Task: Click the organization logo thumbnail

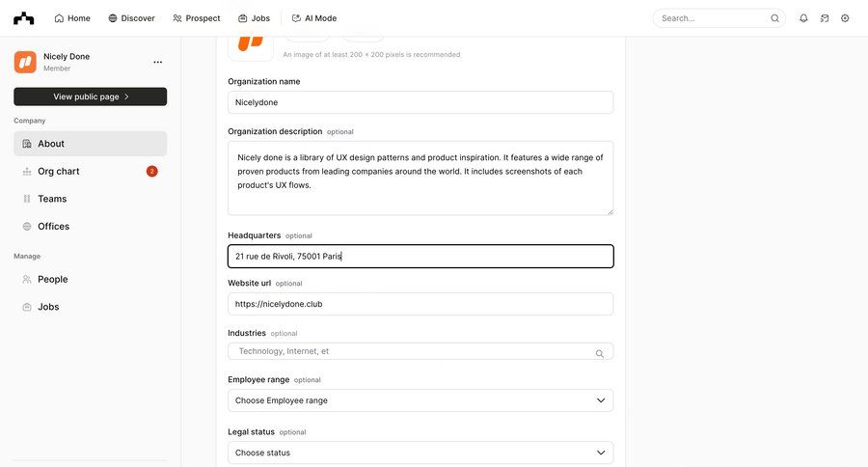Action: point(251,44)
